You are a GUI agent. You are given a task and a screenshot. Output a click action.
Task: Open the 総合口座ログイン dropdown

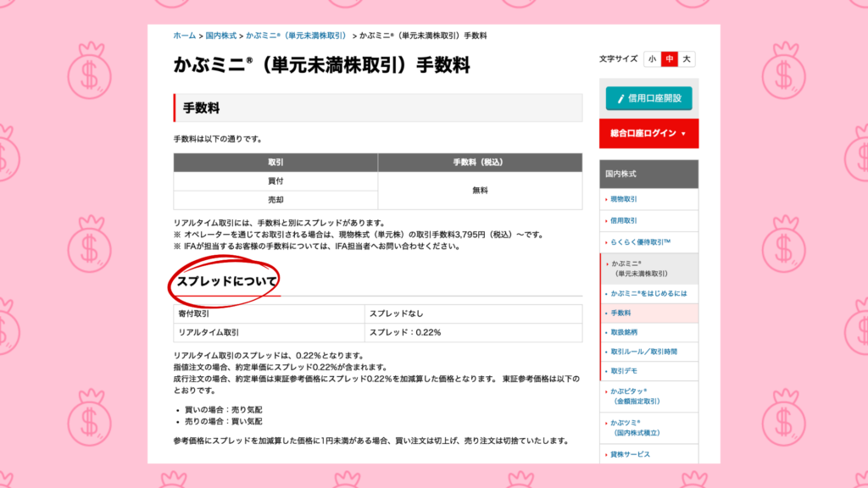(648, 134)
